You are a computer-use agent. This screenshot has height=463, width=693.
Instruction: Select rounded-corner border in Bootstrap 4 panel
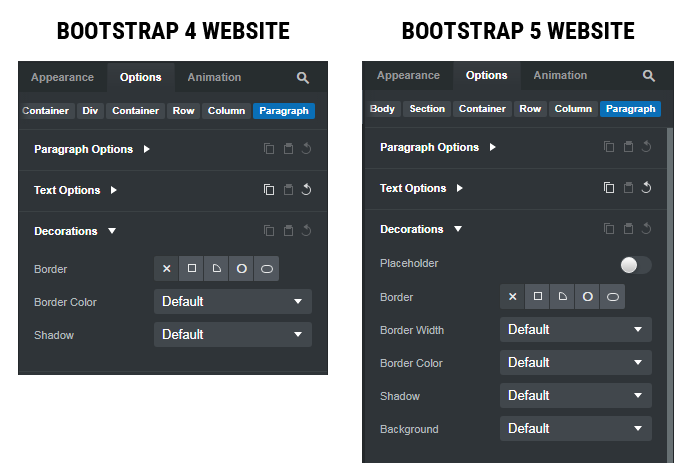pos(217,269)
